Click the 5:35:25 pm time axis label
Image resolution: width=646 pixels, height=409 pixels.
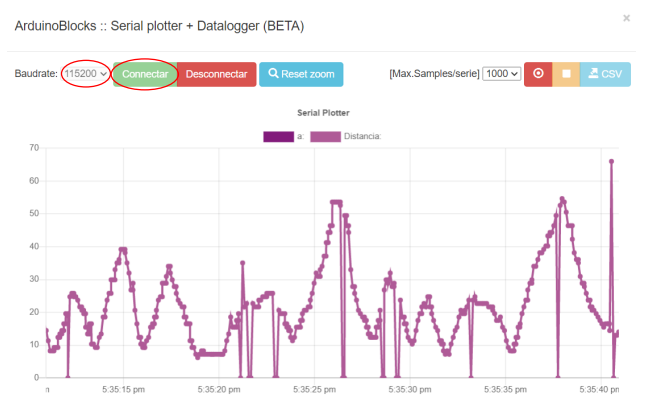(317, 389)
